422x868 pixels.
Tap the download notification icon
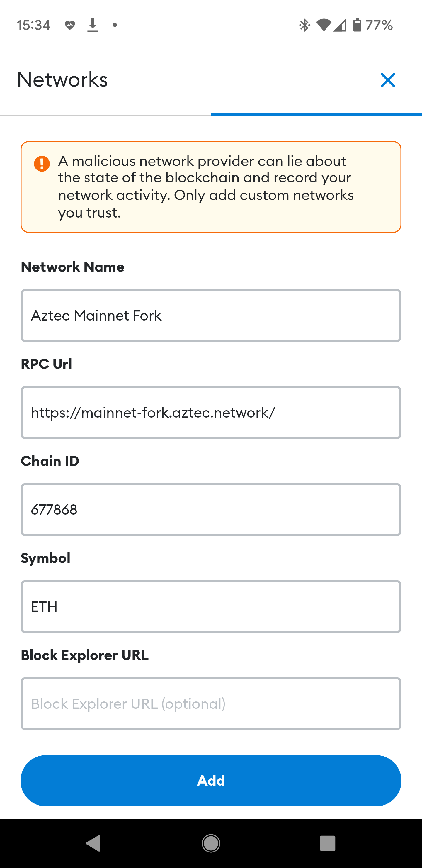[92, 25]
